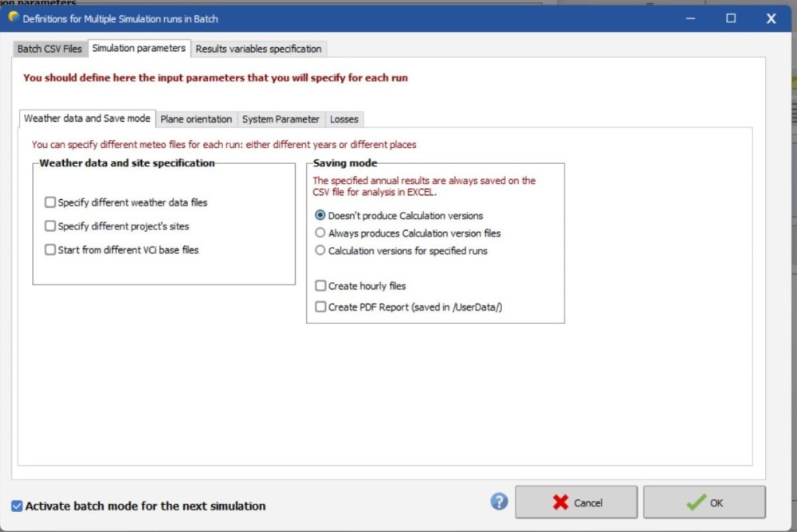Viewport: 797px width, 532px height.
Task: Check the "Create hourly files" option
Action: [x=320, y=286]
